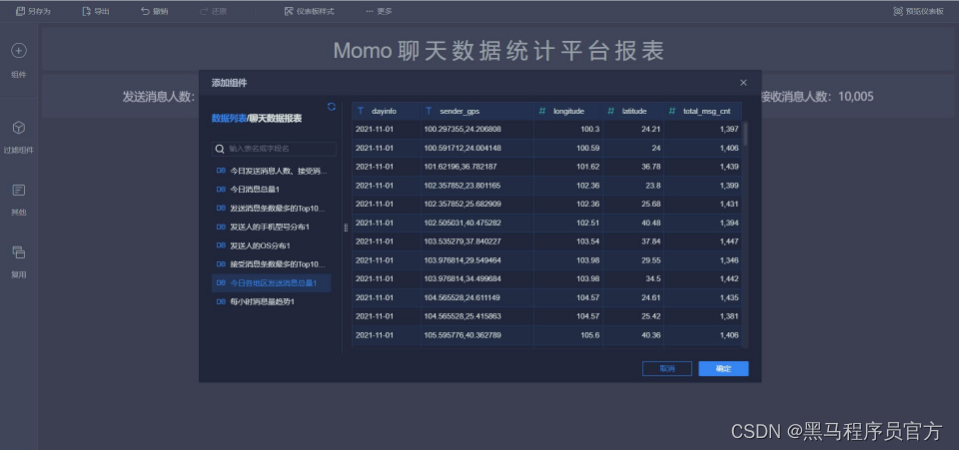Click the numeric # icon of total_msg_cnt column
The width and height of the screenshot is (959, 451).
672,111
